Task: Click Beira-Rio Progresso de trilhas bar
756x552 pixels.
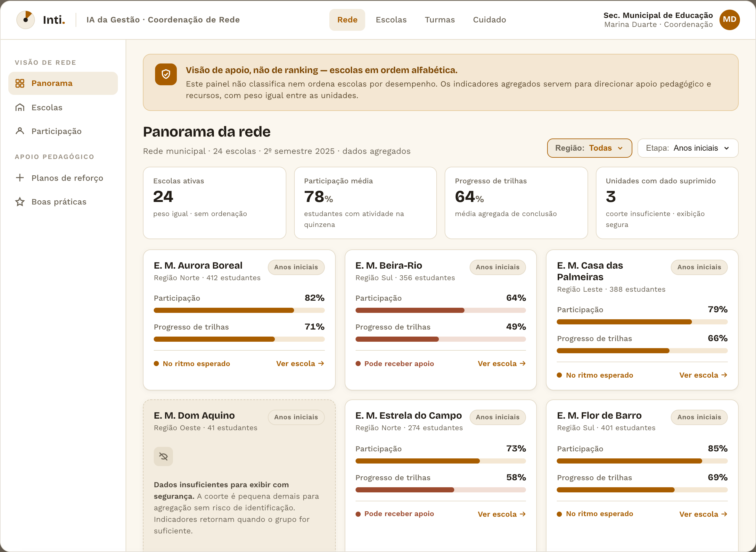Action: point(441,339)
